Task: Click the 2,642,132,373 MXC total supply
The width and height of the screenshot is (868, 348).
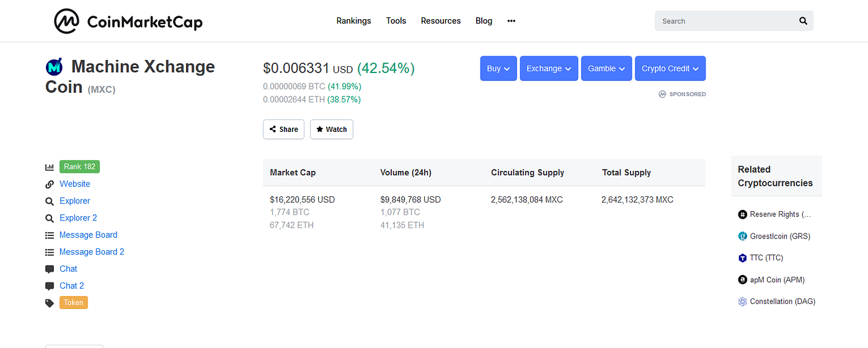Action: (x=637, y=200)
